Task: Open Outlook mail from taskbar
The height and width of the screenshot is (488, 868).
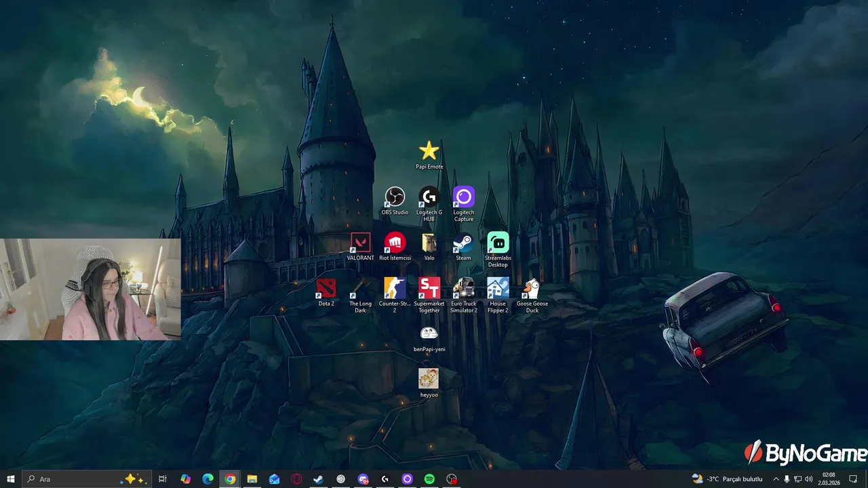Action: 274,479
